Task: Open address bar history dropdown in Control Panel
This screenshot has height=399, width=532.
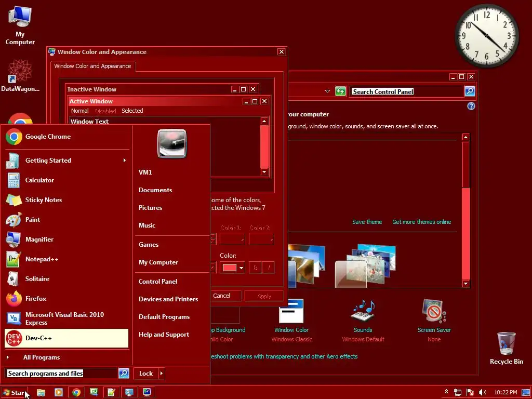Action: tap(327, 91)
